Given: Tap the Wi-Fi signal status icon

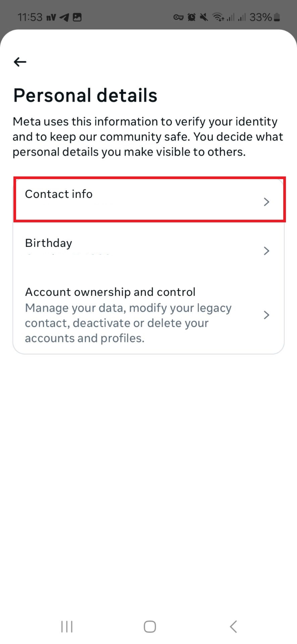Looking at the screenshot, I should click(218, 17).
